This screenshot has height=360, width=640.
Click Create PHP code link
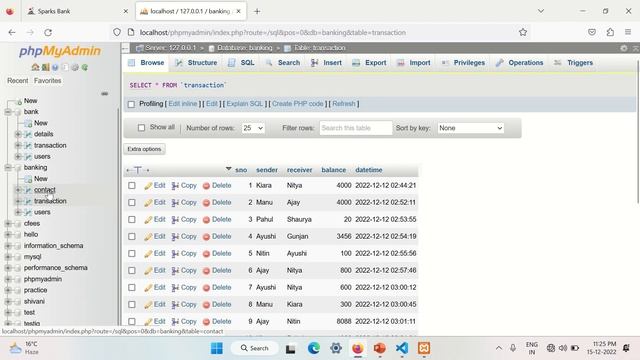298,104
